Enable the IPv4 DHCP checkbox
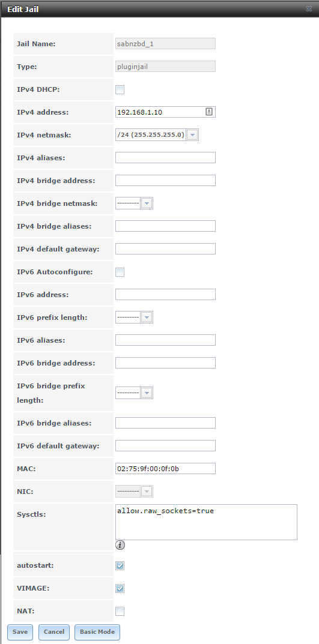Screen dimensions: 319x644 coord(120,89)
